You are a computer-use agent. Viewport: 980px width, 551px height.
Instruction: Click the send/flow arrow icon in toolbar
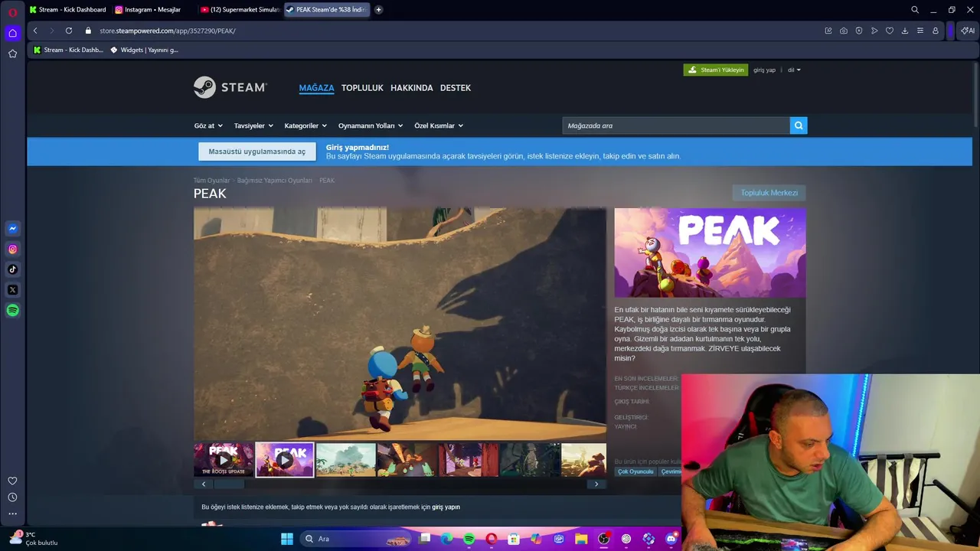(874, 31)
